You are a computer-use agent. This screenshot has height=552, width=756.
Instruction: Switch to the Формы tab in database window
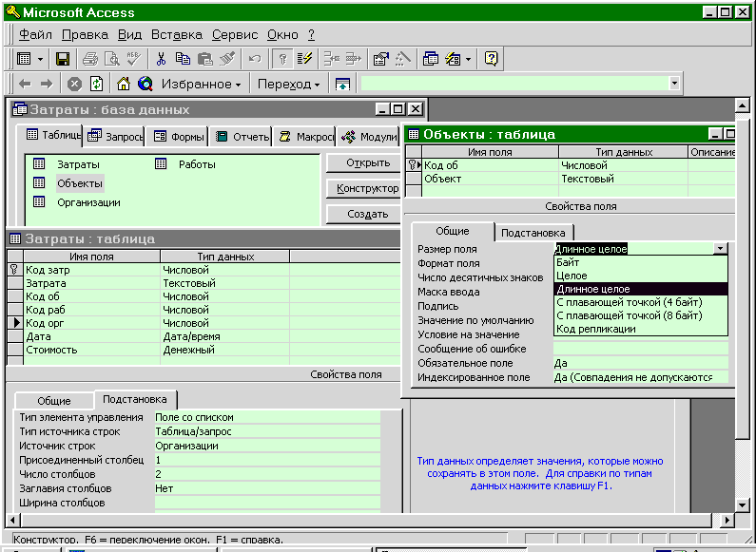coord(178,137)
